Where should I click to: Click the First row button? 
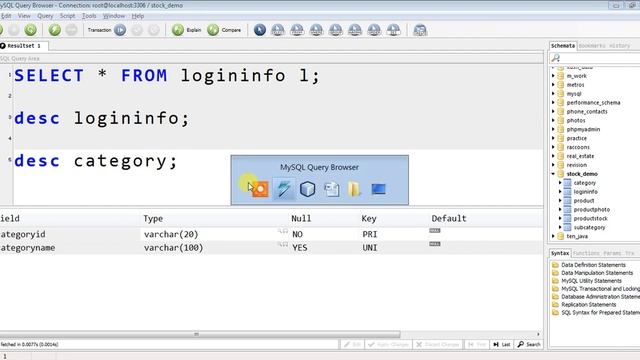click(x=476, y=344)
